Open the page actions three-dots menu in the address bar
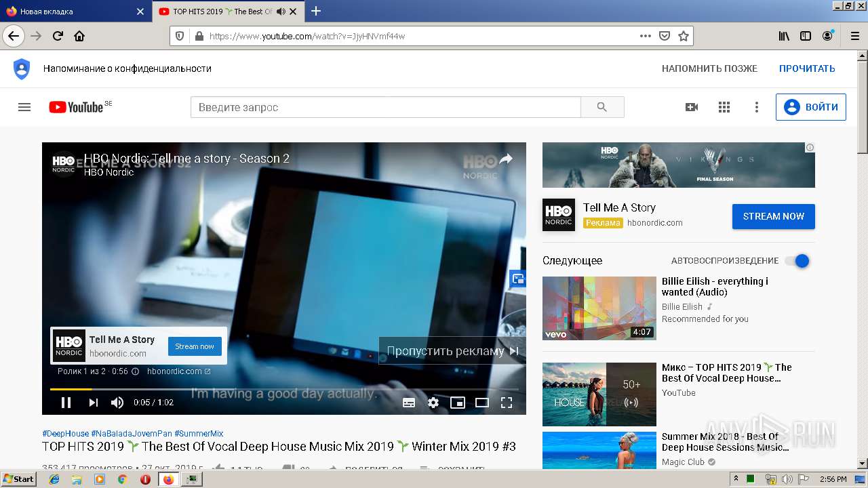Image resolution: width=868 pixels, height=488 pixels. point(645,36)
